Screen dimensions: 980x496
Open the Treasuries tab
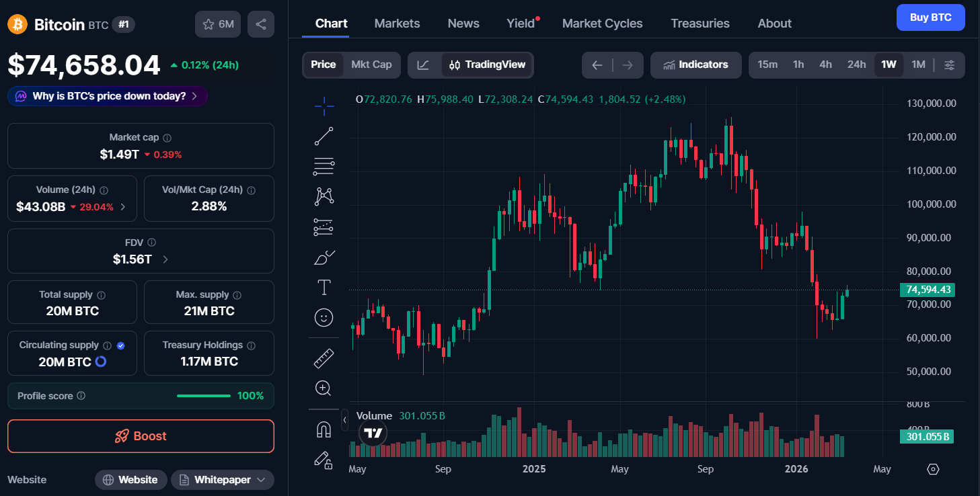click(700, 24)
